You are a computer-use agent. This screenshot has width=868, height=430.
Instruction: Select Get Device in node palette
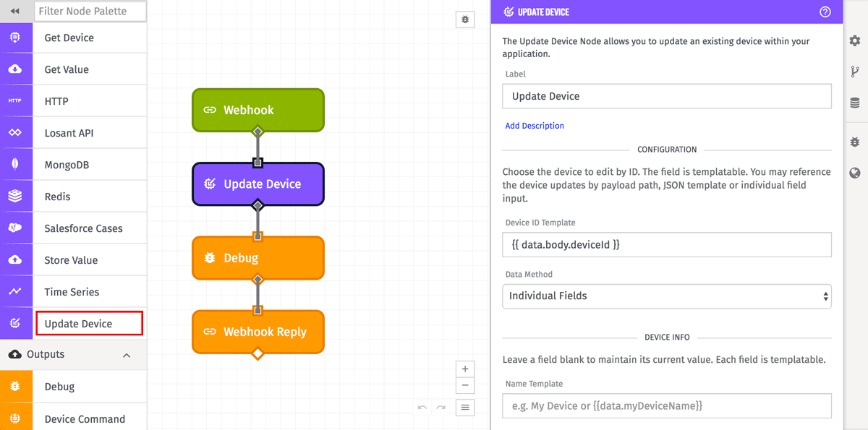click(69, 38)
